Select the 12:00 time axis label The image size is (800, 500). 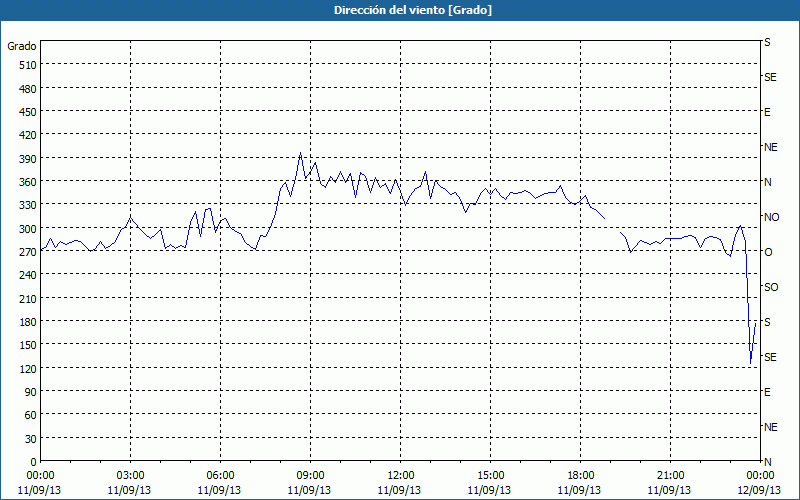[x=401, y=476]
